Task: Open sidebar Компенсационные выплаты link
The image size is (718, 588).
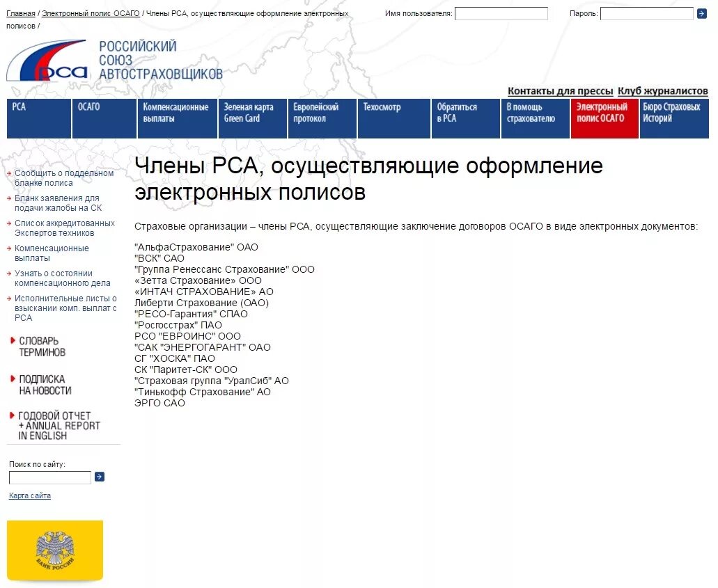Action: pos(52,253)
